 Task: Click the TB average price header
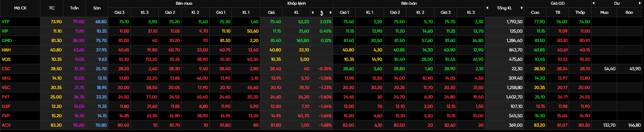click(558, 12)
